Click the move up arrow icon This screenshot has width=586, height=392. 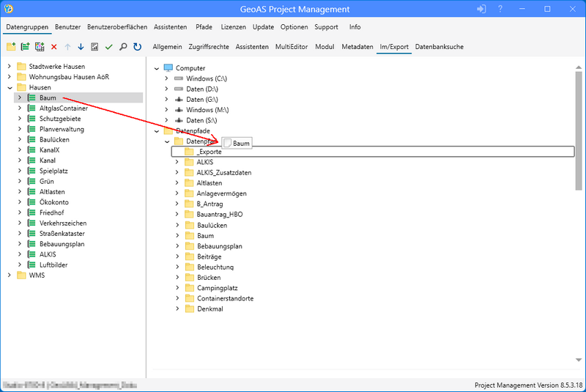[67, 47]
